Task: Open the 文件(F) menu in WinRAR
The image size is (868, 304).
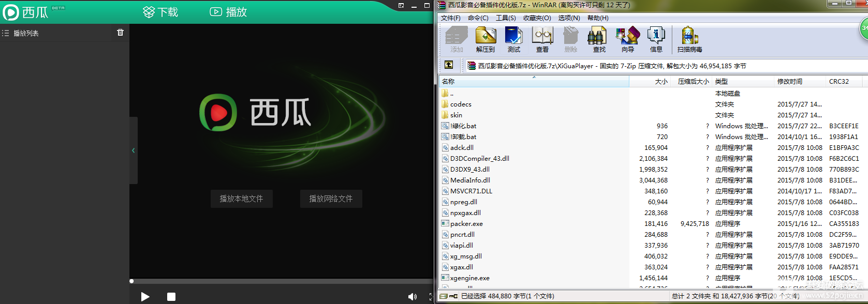Action: click(450, 18)
